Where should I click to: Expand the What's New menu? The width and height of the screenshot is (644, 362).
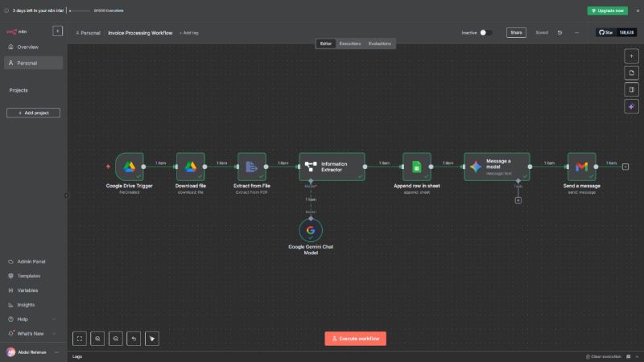click(34, 334)
